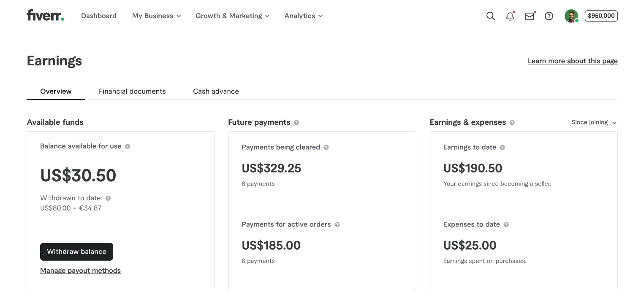Click the $950,000 balance badge
Screen dimensions: 644x299
pyautogui.click(x=601, y=16)
